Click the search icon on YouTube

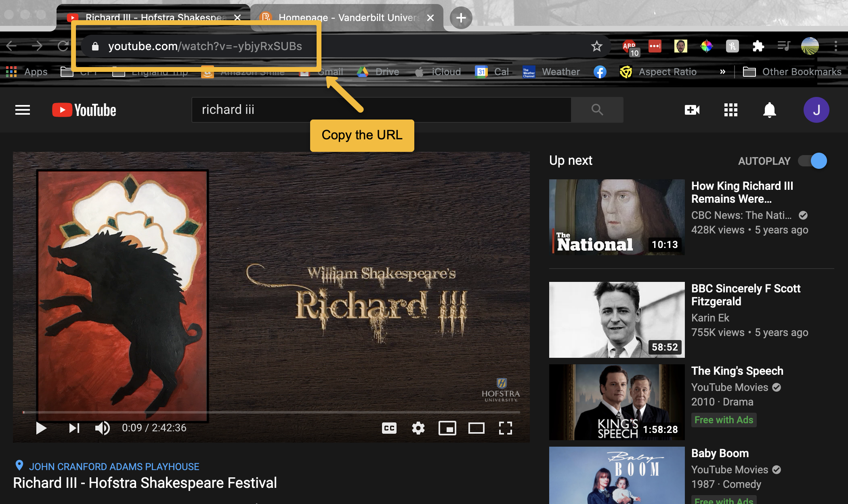(597, 109)
